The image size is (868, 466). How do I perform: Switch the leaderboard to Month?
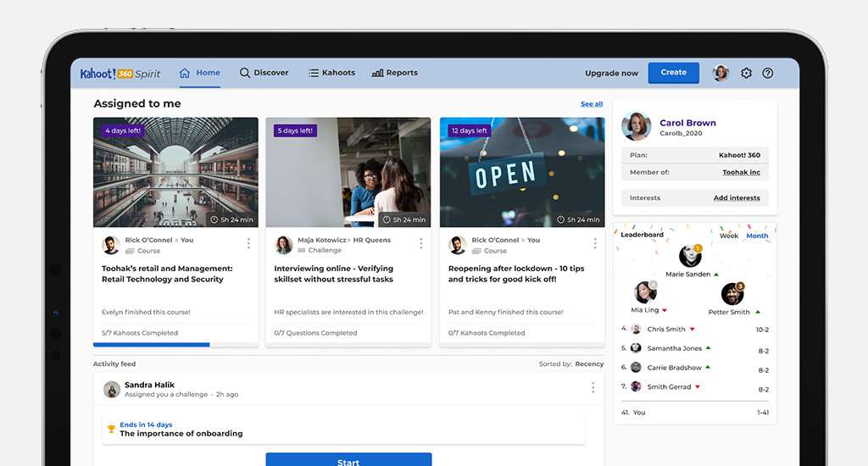click(757, 236)
